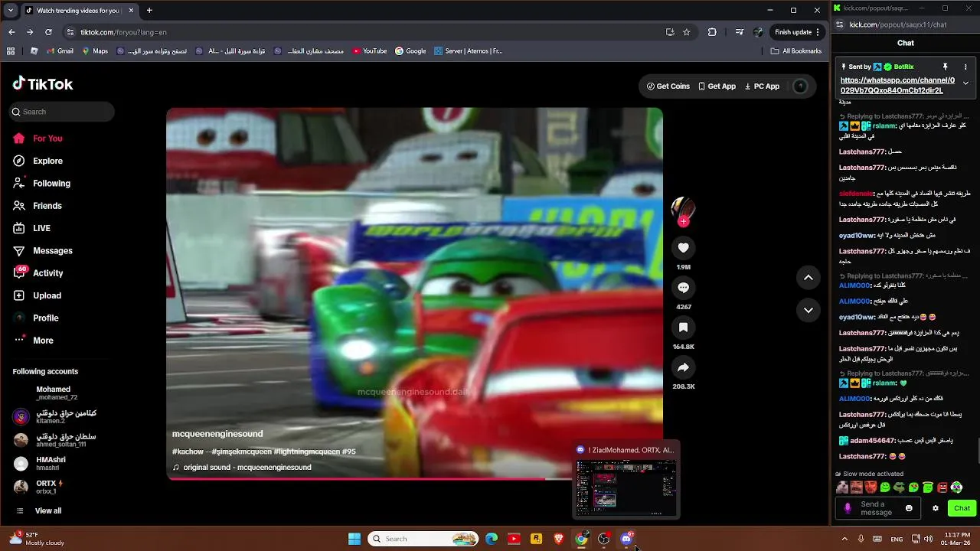Click the purple microphone icon in Kick chat
Image resolution: width=980 pixels, height=551 pixels.
[x=848, y=508]
